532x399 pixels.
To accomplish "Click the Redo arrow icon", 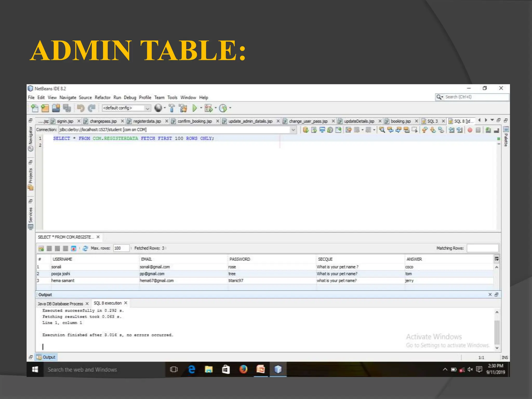I will (91, 108).
